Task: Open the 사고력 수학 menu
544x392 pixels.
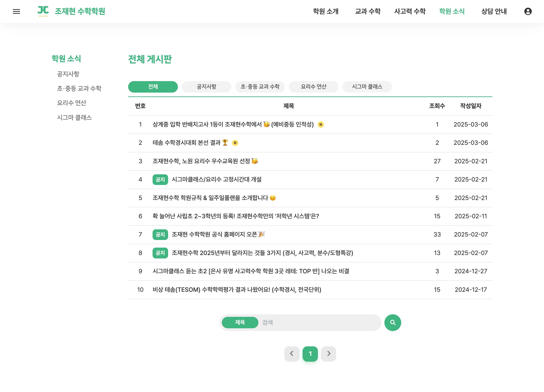Action: coord(410,11)
